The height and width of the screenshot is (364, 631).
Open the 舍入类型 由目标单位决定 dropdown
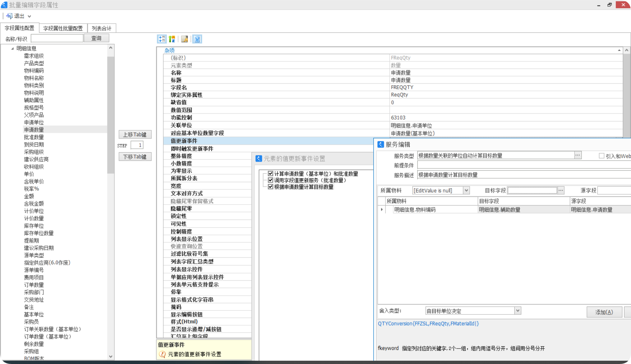coord(518,310)
